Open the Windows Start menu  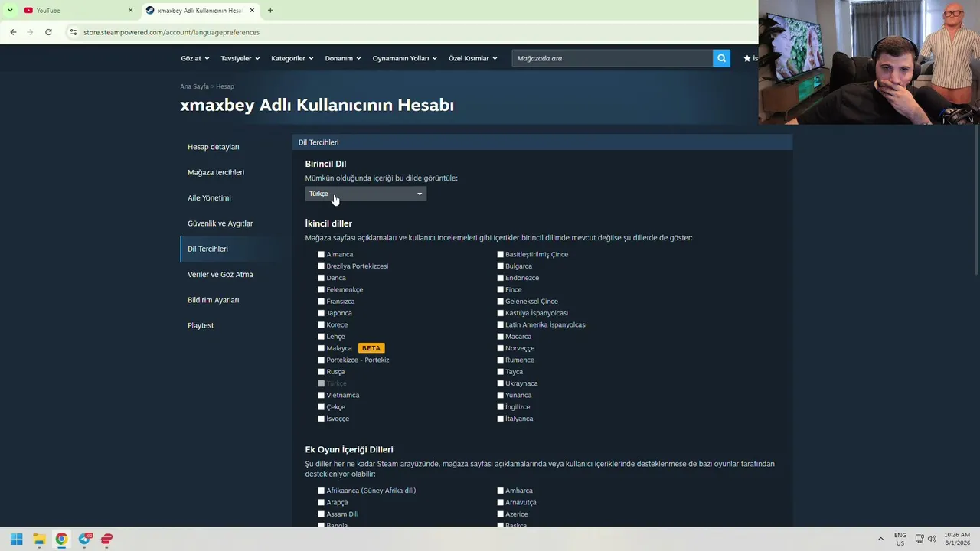[16, 539]
